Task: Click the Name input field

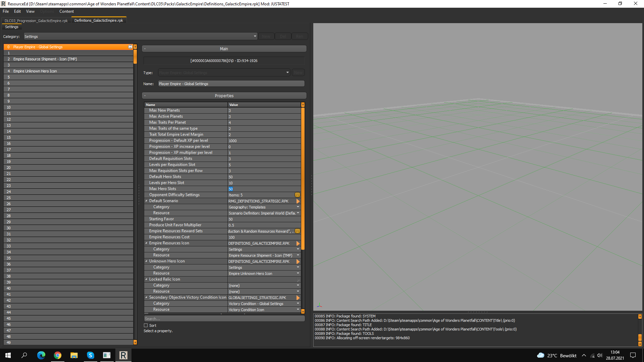Action: [x=231, y=84]
